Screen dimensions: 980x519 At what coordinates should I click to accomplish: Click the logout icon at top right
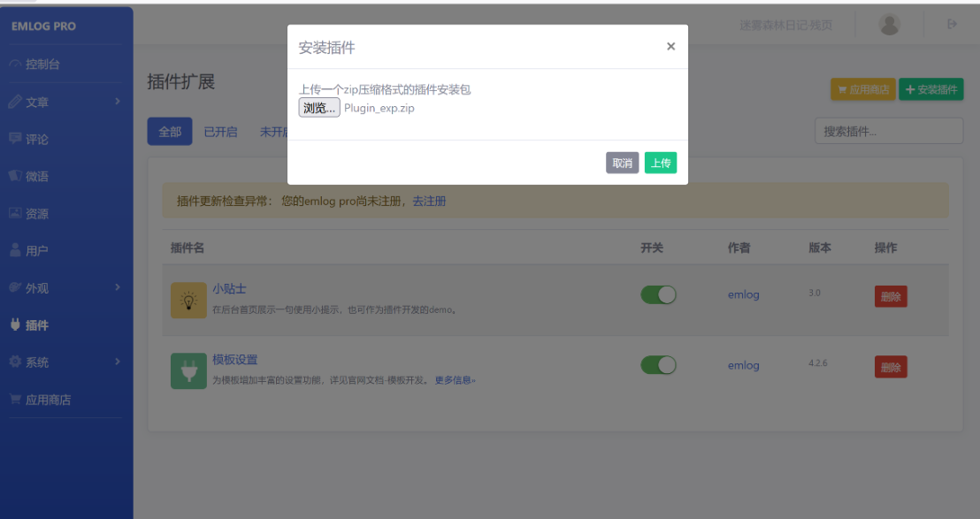click(x=952, y=25)
